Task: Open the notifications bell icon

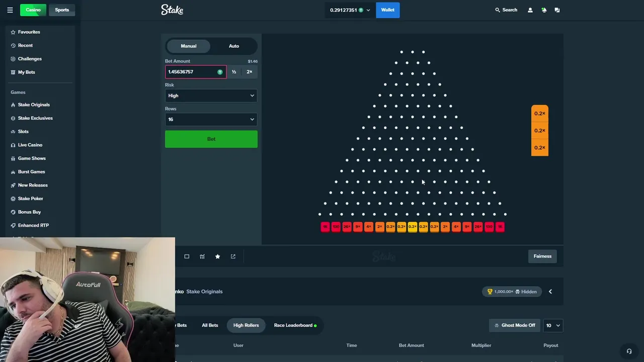Action: tap(544, 10)
